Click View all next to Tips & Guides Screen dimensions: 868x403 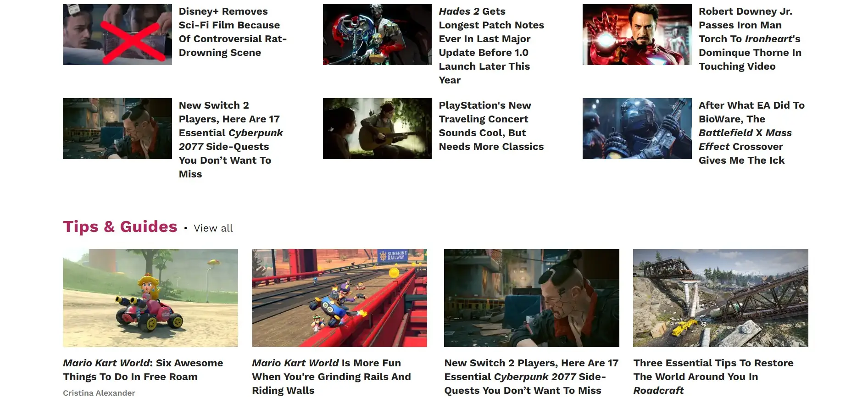pyautogui.click(x=213, y=228)
